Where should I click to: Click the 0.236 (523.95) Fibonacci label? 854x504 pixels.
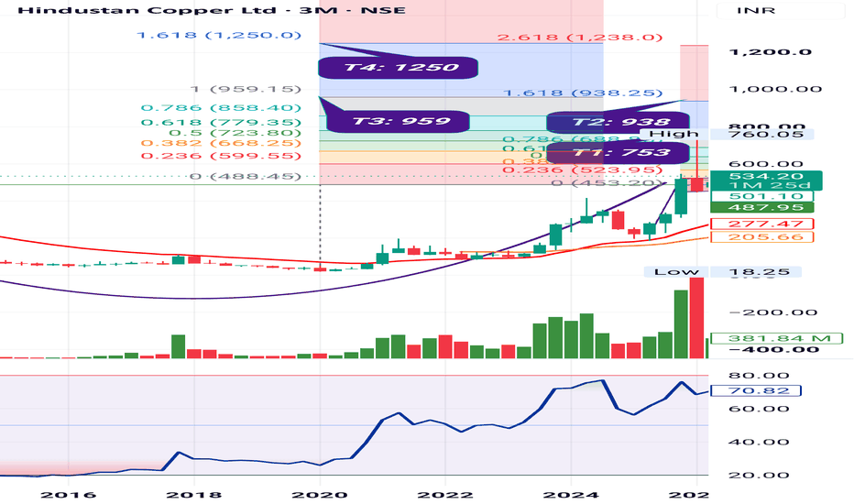582,170
